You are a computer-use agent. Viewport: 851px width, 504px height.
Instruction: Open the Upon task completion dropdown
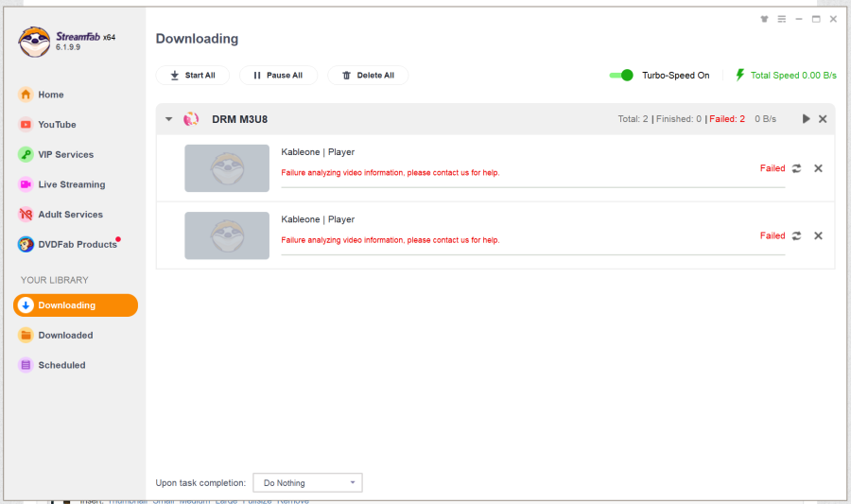pyautogui.click(x=307, y=483)
